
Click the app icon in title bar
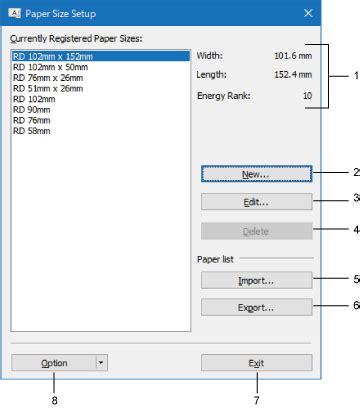[x=14, y=13]
